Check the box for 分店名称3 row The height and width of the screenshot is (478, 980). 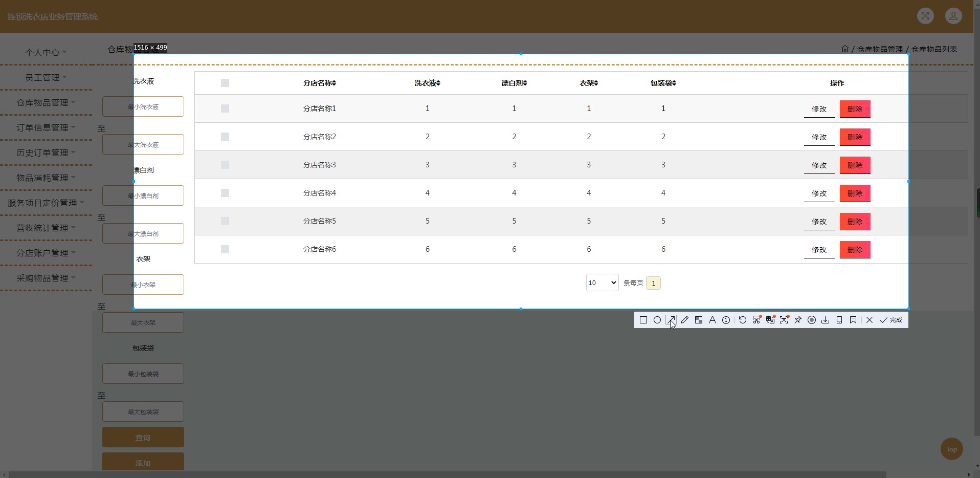tap(225, 165)
